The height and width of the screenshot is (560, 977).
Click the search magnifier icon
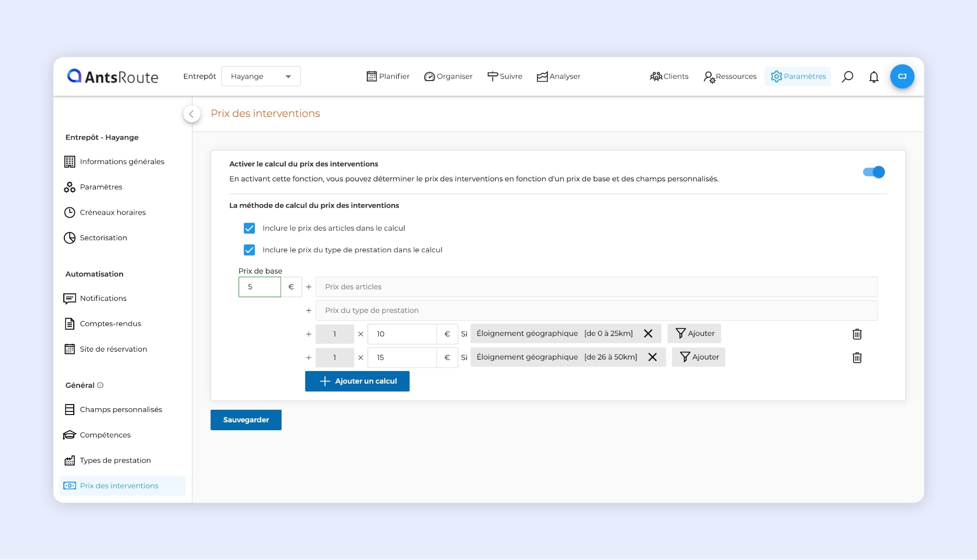click(x=847, y=76)
